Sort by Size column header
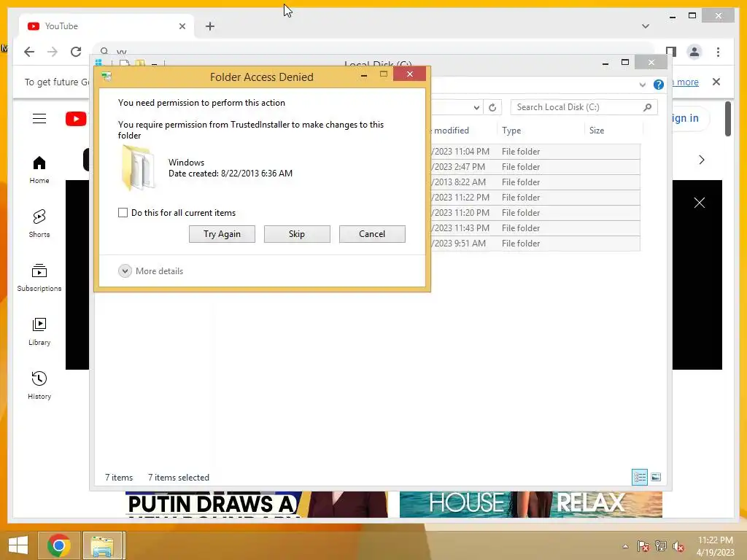Viewport: 747px width, 560px height. pyautogui.click(x=613, y=131)
